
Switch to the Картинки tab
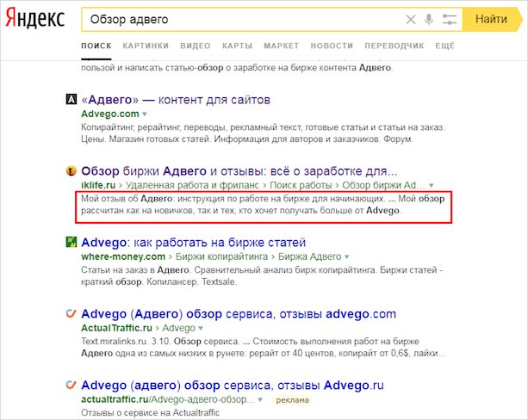(145, 45)
